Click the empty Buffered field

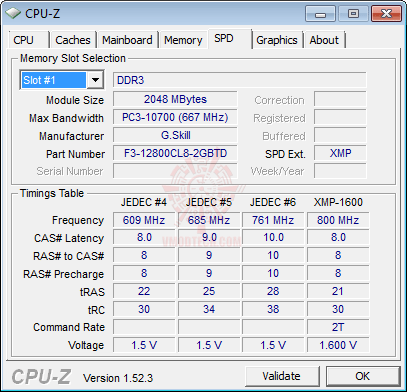tap(340, 135)
